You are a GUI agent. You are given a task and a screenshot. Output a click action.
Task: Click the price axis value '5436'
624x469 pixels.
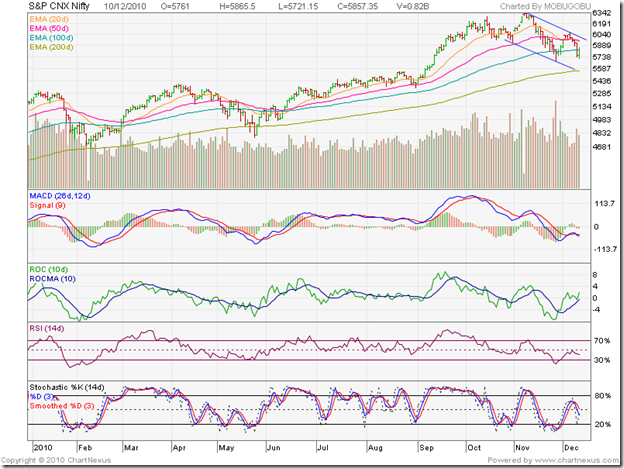tap(601, 81)
